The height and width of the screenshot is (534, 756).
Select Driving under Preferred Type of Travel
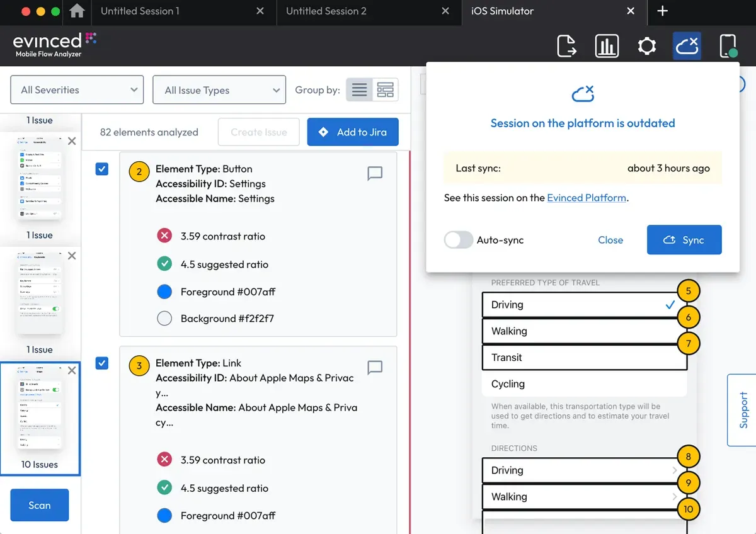click(584, 305)
